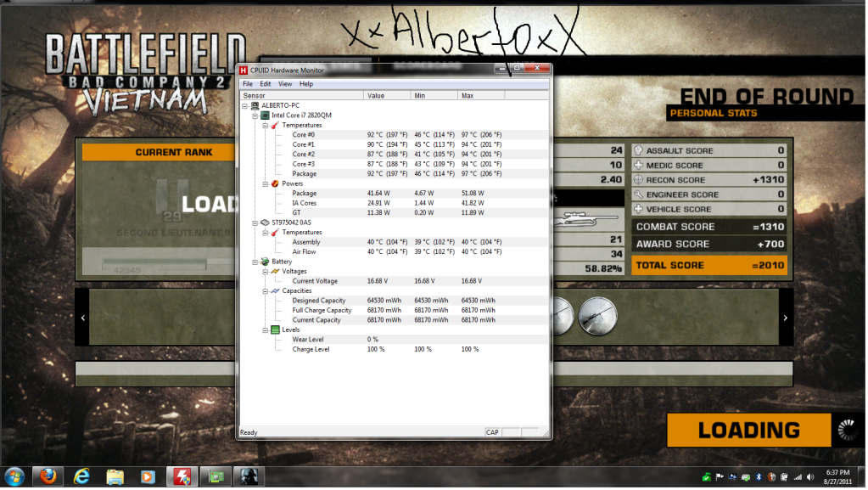
Task: Open the Windows Start menu
Action: pos(14,477)
